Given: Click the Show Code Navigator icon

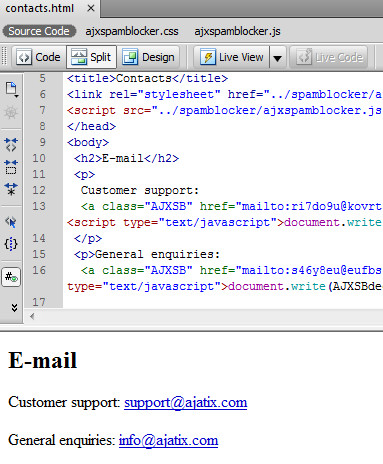Looking at the screenshot, I should [11, 112].
